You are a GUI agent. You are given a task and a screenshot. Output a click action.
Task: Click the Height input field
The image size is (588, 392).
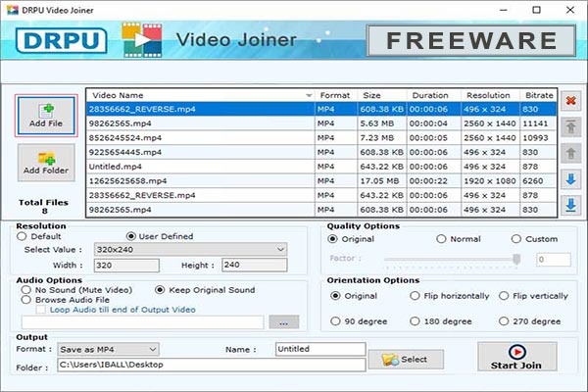click(x=255, y=265)
